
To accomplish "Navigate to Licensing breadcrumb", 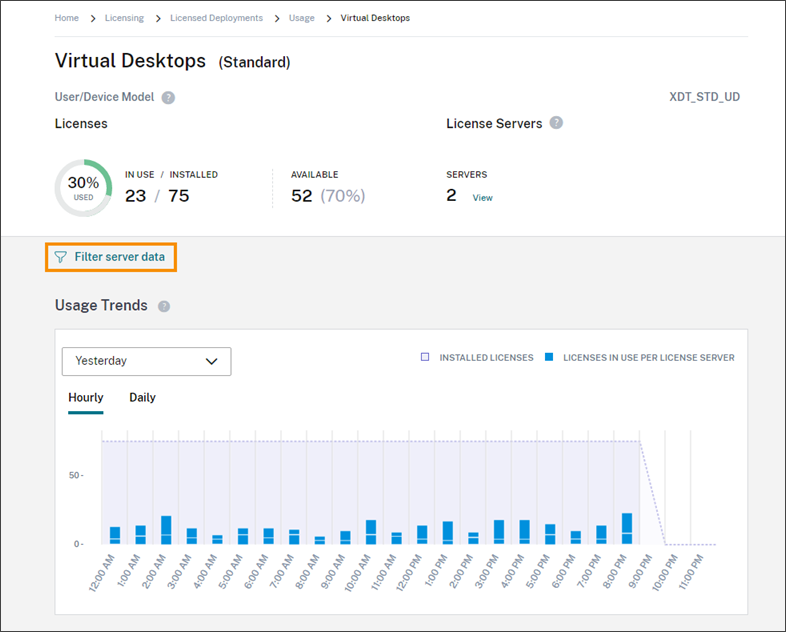I will (x=124, y=18).
